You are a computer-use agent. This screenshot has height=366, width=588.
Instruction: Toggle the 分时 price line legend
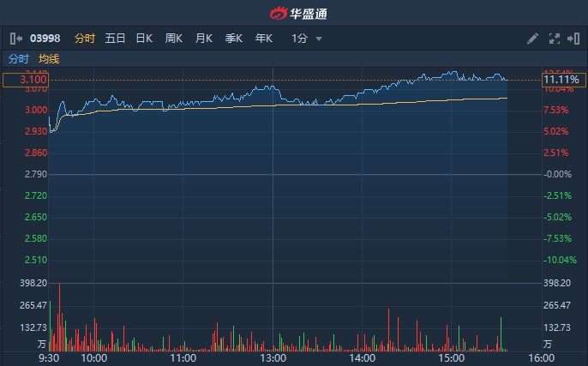coord(18,58)
